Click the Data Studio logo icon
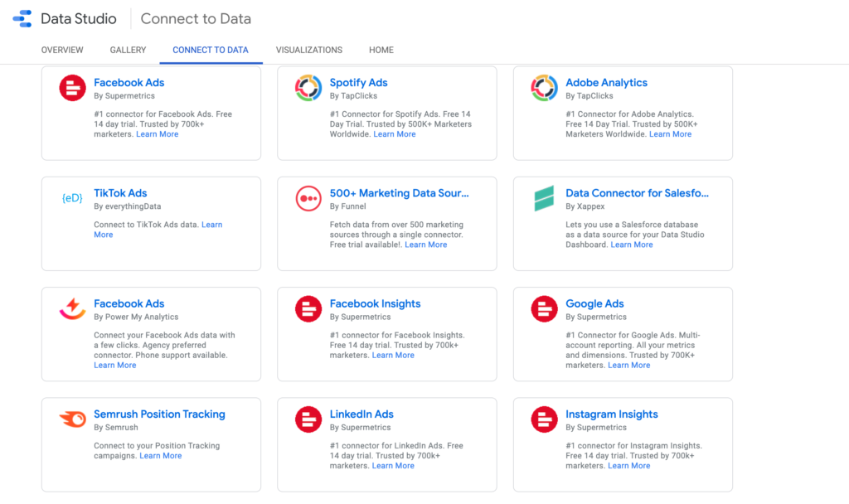Viewport: 849px width, 504px height. (22, 18)
